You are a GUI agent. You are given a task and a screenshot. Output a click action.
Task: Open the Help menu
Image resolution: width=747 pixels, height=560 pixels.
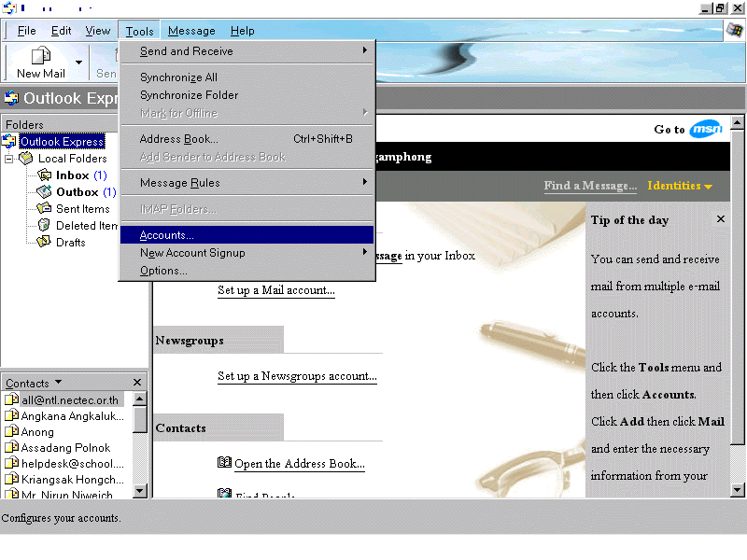tap(243, 31)
